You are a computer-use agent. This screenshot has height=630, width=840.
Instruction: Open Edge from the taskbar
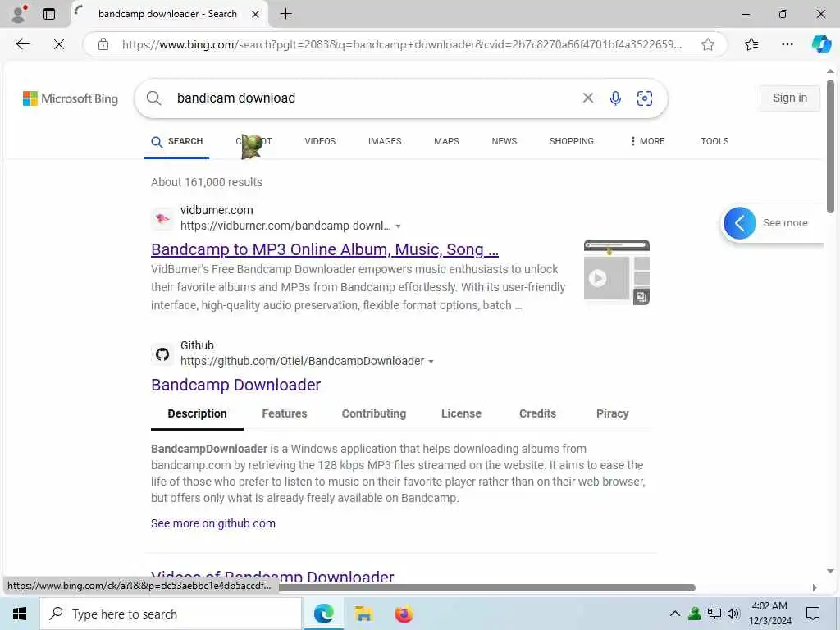point(323,614)
